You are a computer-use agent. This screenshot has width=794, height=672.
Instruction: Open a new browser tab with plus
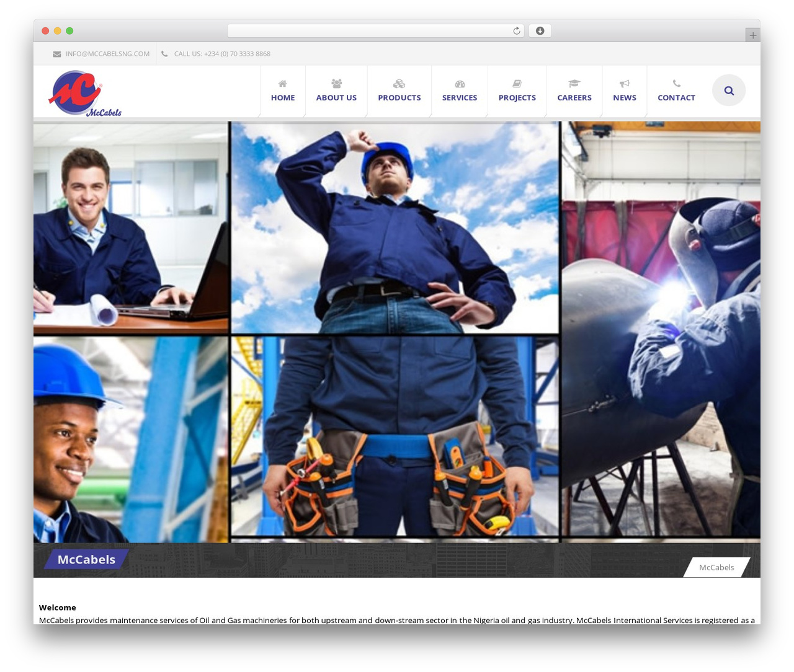[752, 35]
